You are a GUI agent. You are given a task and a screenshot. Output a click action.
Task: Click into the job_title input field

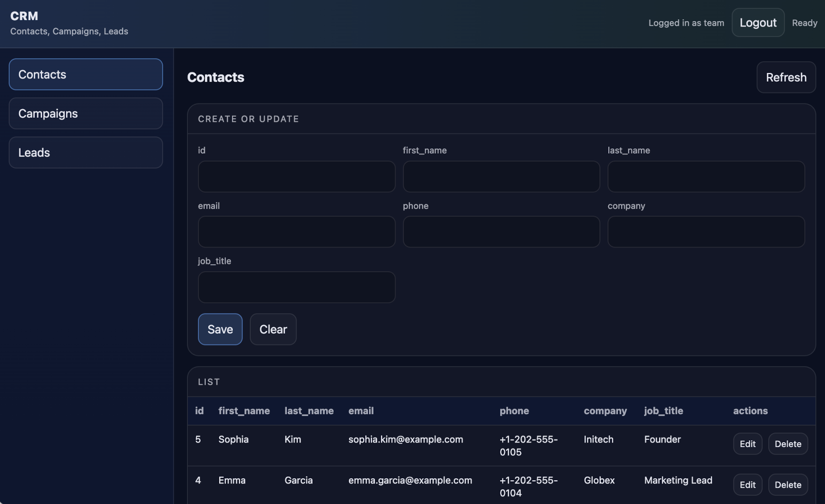pos(296,287)
